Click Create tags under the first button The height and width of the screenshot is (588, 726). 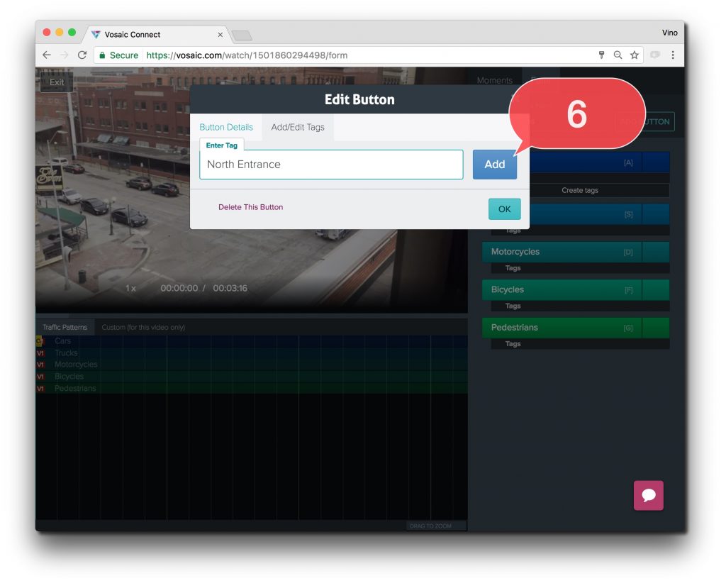pos(580,190)
